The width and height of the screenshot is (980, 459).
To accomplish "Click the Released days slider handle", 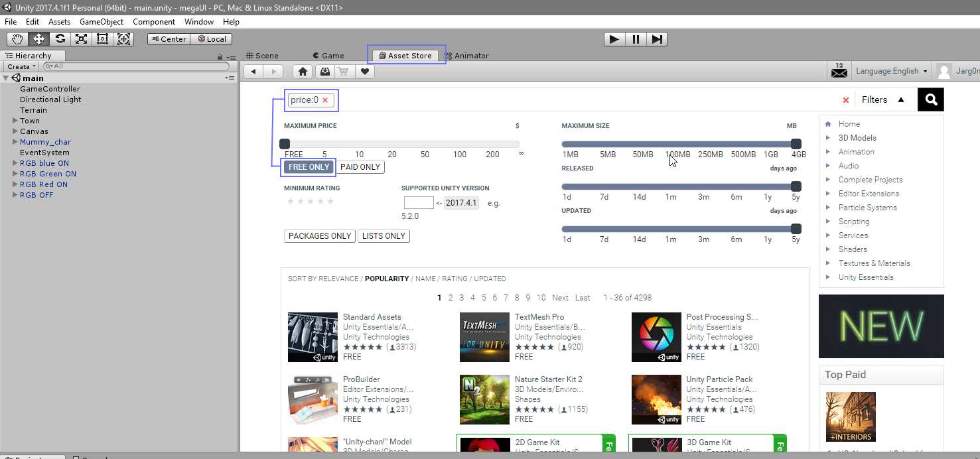I will point(796,186).
